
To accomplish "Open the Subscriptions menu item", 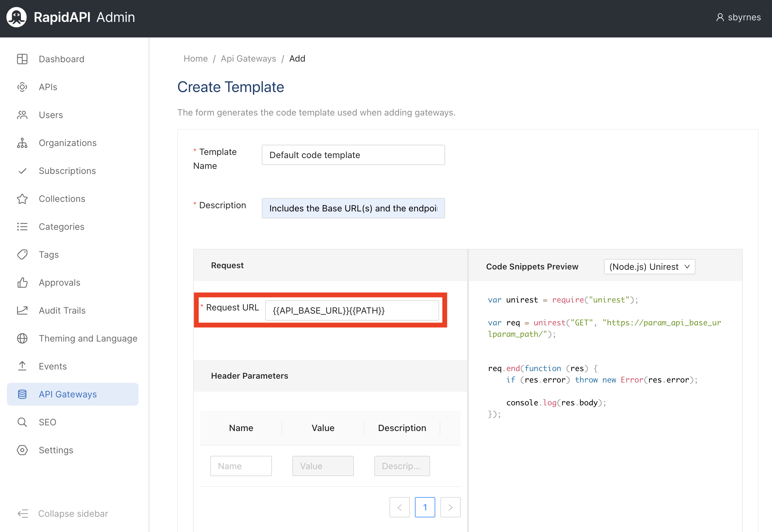I will pyautogui.click(x=67, y=171).
